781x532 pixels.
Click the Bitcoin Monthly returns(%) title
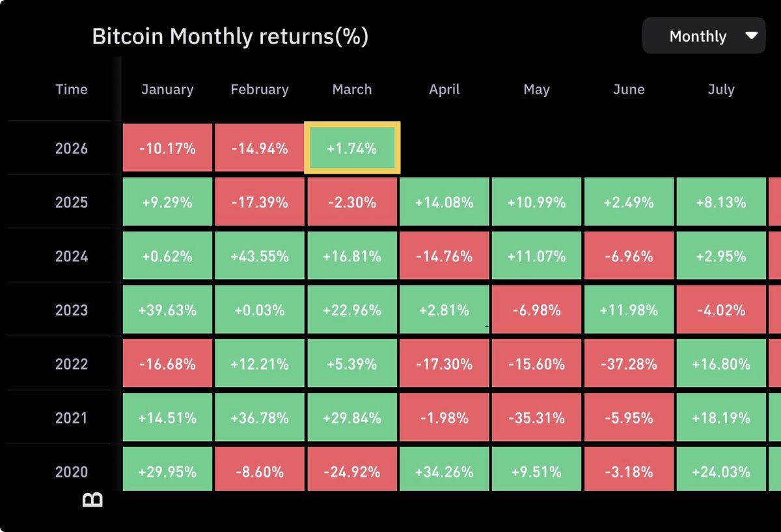[x=230, y=36]
